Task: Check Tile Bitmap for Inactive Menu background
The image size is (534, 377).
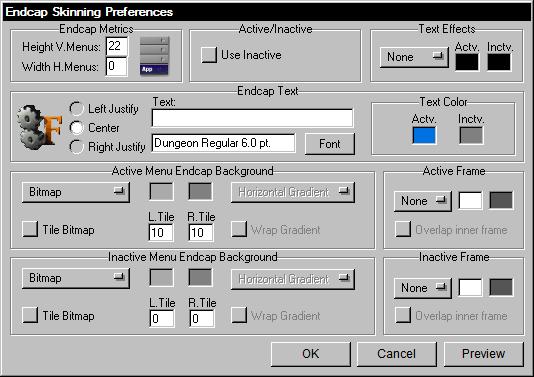Action: 30,315
